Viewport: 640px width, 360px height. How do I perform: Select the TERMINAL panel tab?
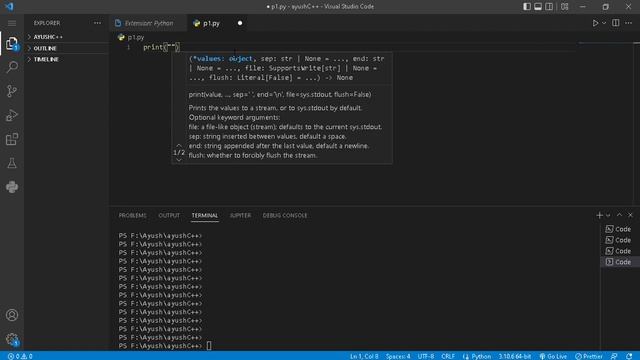tap(205, 215)
